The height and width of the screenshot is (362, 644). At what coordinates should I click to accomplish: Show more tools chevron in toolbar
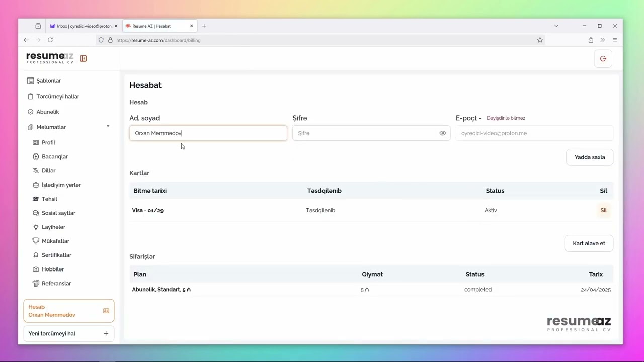coord(602,40)
